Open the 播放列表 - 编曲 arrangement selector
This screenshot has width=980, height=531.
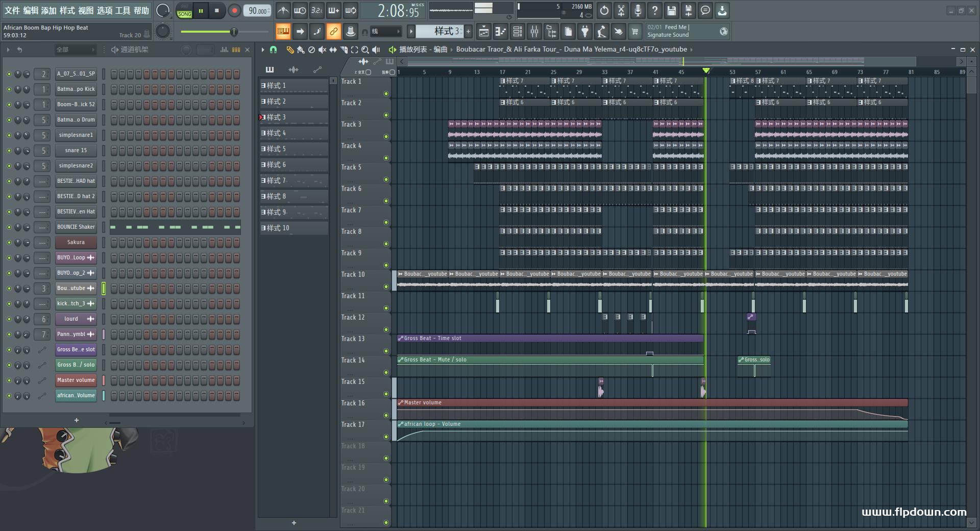pos(423,50)
